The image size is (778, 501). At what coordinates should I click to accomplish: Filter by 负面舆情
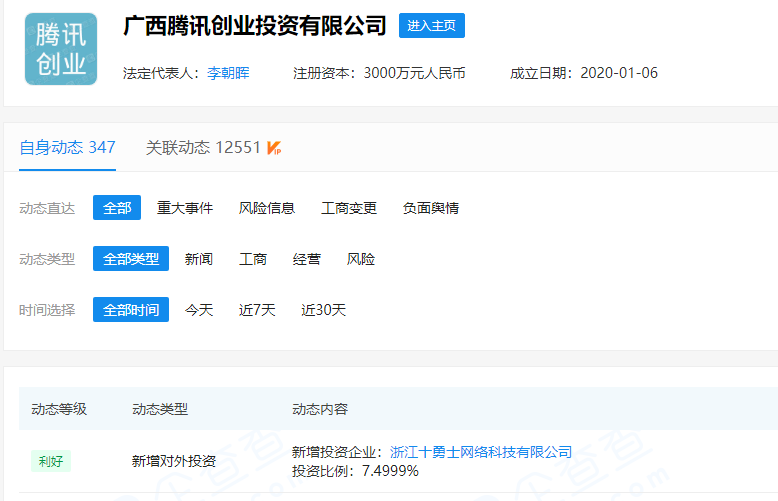pyautogui.click(x=431, y=208)
